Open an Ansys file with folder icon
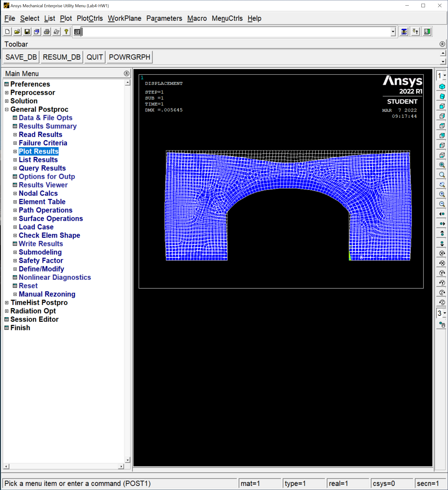The width and height of the screenshot is (448, 490). point(17,32)
